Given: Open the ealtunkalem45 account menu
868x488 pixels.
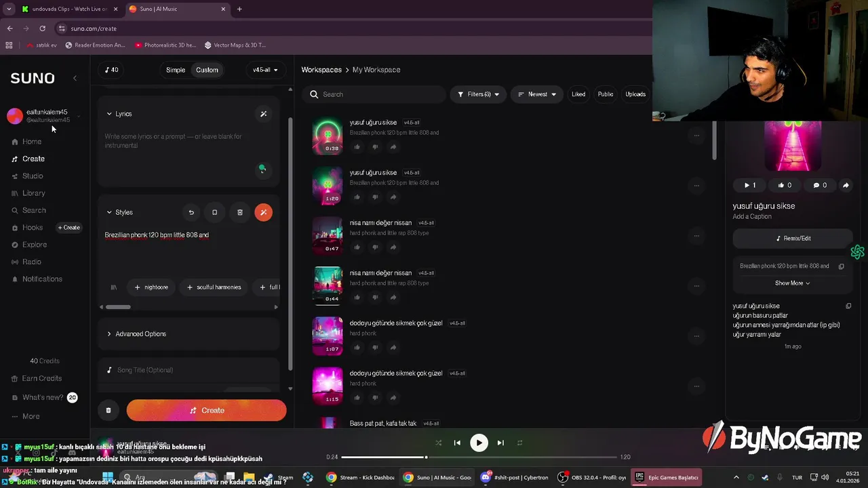Looking at the screenshot, I should click(44, 115).
